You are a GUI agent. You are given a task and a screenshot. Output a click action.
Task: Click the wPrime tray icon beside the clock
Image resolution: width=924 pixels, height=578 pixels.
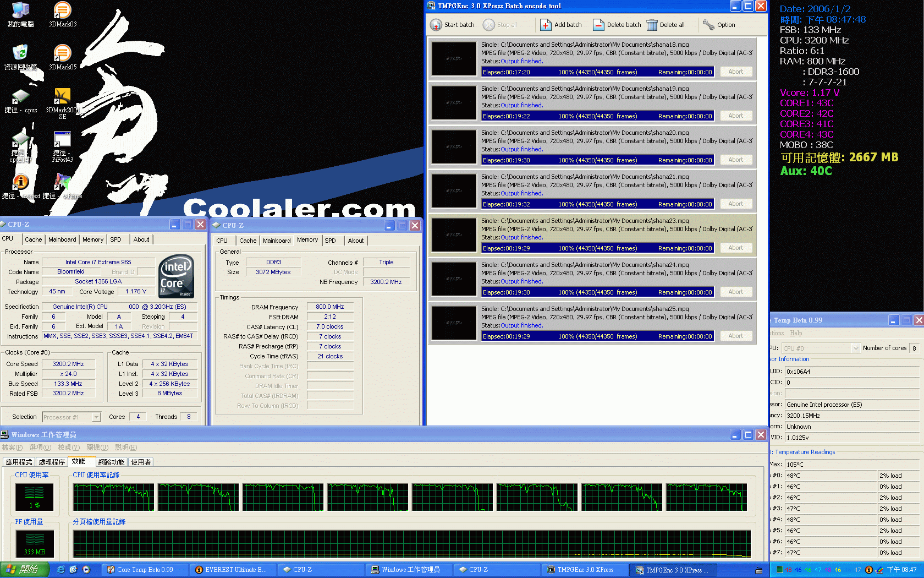click(879, 570)
